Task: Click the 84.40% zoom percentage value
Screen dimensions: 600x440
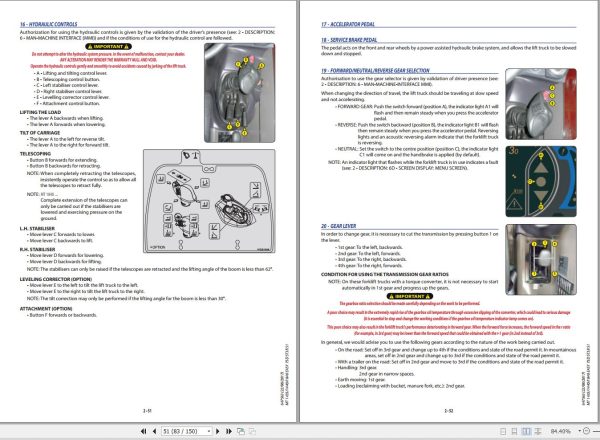Action: click(560, 432)
